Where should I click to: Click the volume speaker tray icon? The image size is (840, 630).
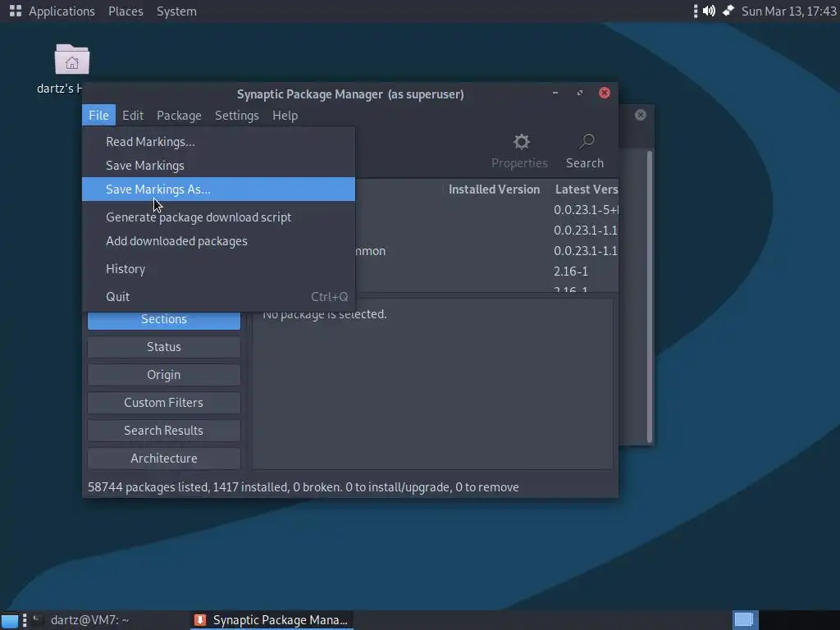709,11
